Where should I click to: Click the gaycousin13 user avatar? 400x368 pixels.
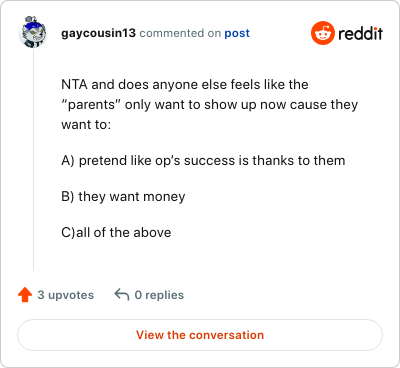(33, 33)
